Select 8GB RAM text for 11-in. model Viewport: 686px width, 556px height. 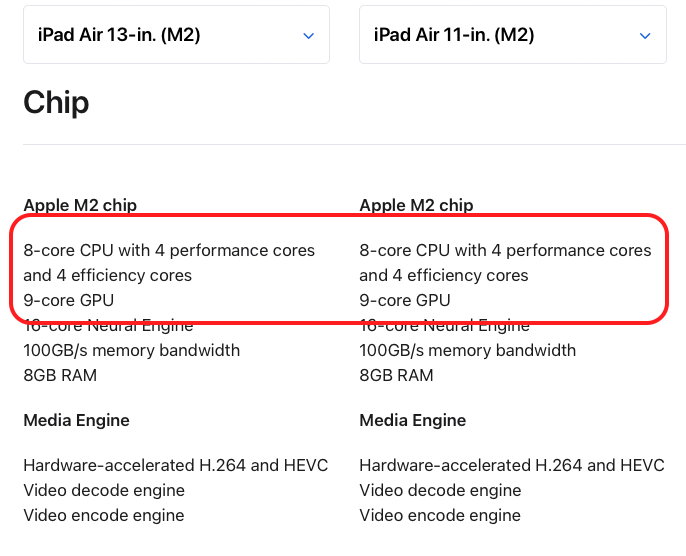tap(396, 375)
